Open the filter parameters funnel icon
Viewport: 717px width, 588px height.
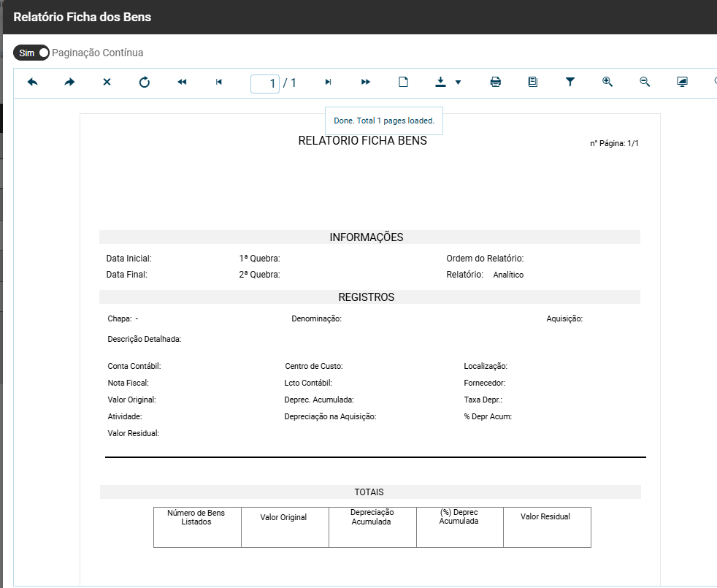[x=570, y=83]
